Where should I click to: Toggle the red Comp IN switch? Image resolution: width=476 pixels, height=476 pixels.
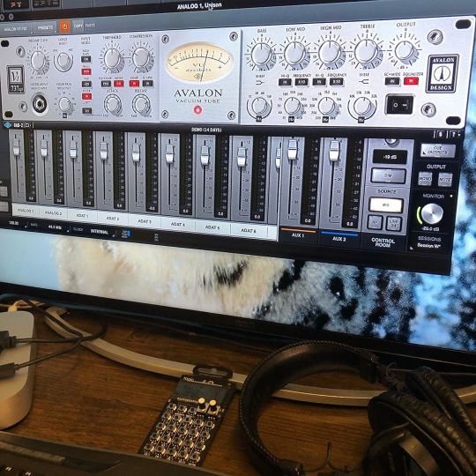click(x=134, y=83)
